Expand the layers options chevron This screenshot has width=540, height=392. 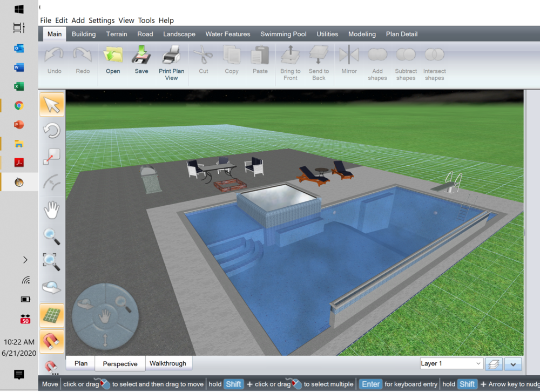click(512, 364)
